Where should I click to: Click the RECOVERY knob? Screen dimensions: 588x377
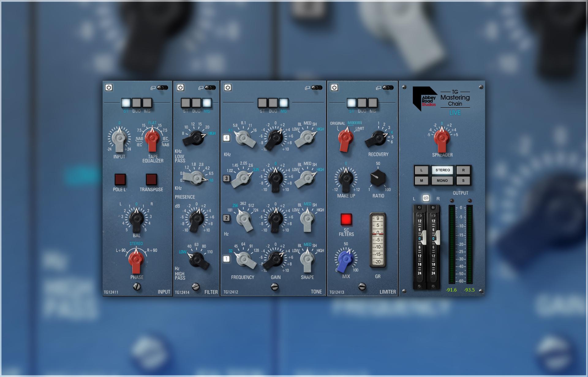tap(377, 139)
